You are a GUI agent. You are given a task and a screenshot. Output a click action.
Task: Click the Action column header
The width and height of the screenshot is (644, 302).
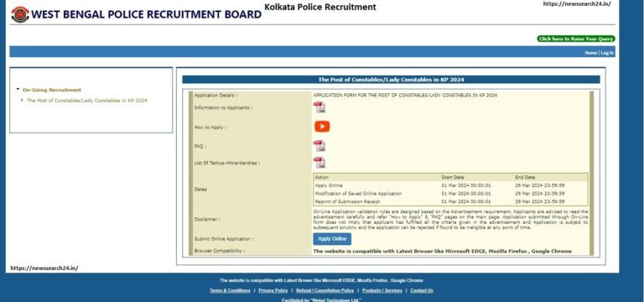click(322, 178)
